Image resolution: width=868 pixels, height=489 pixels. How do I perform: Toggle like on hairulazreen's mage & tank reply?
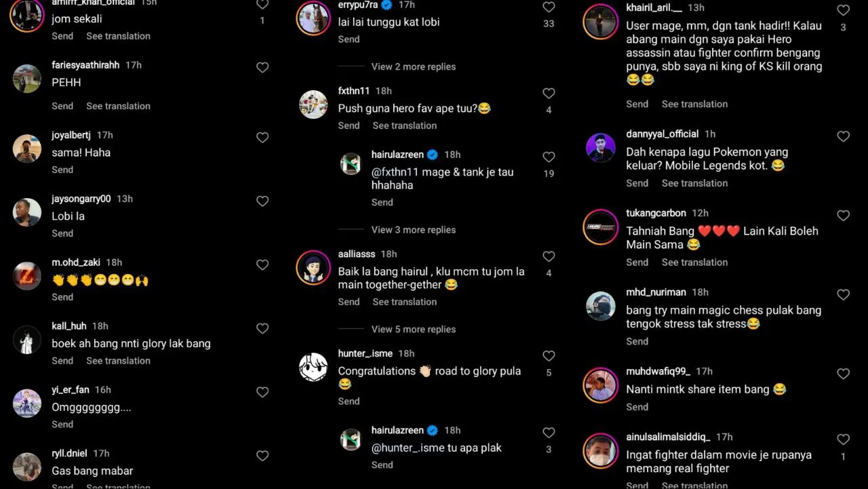click(x=549, y=157)
